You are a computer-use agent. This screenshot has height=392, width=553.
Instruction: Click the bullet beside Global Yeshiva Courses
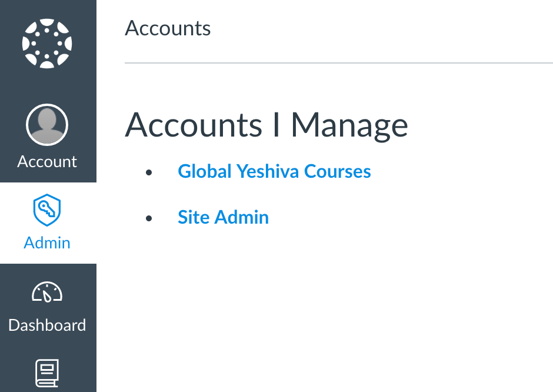149,171
